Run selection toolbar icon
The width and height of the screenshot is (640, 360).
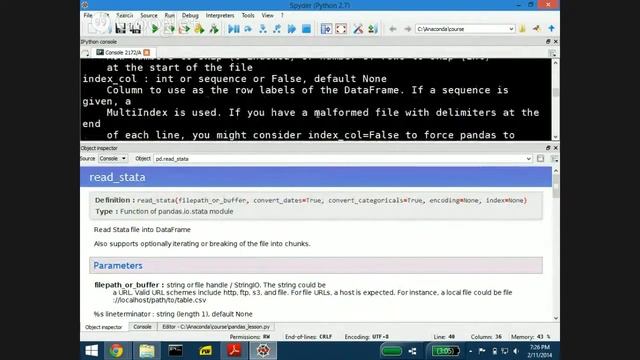199,29
